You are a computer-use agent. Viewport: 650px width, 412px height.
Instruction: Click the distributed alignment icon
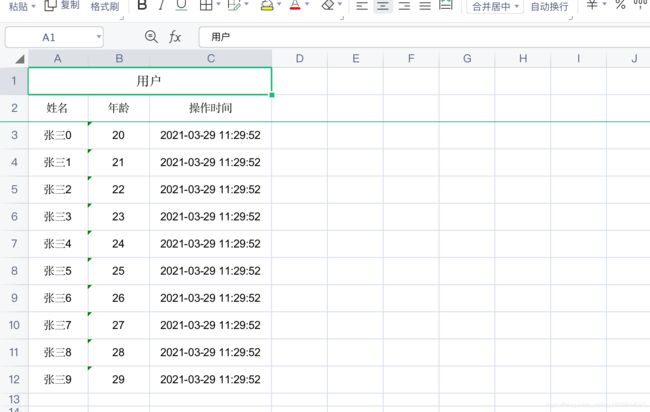click(x=446, y=5)
